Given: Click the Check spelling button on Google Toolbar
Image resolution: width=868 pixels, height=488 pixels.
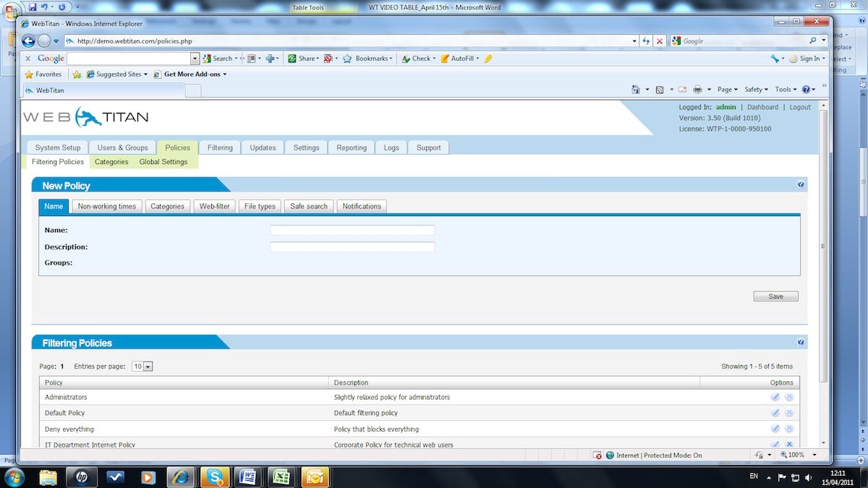Looking at the screenshot, I should point(418,59).
